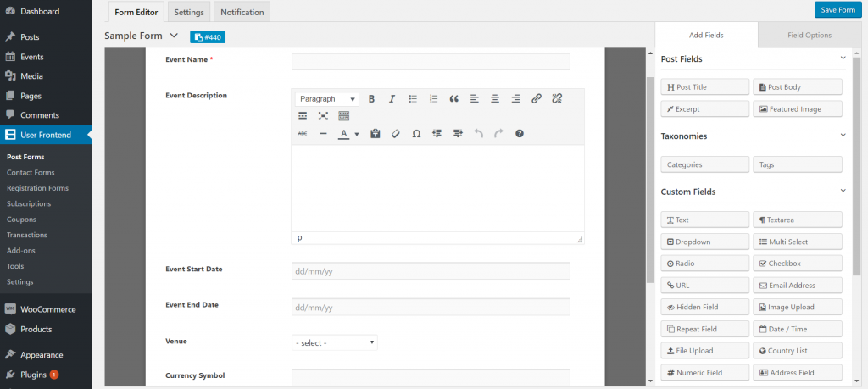The height and width of the screenshot is (389, 868).
Task: Add a Checkbox custom field
Action: tap(797, 264)
